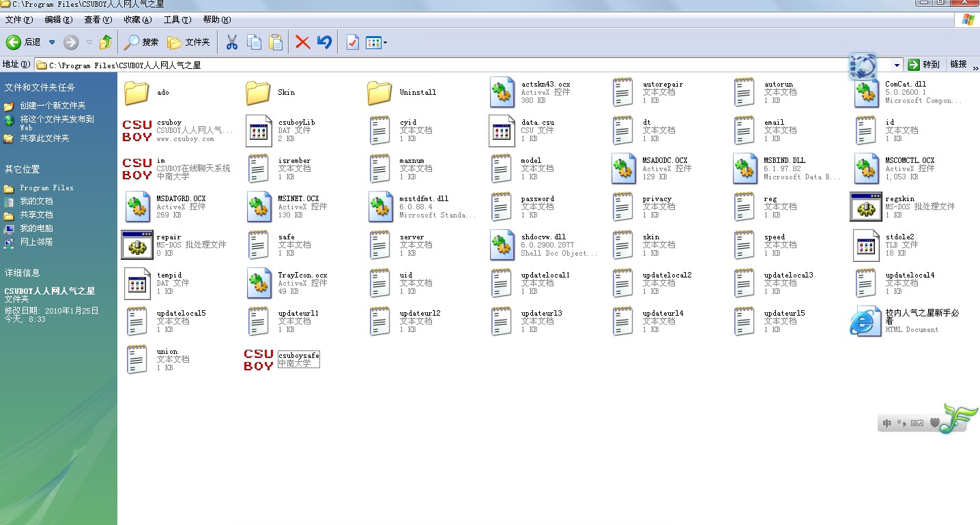Toggle the Folders (文件夹) pane button
Viewport: 980px width, 525px height.
(x=188, y=42)
